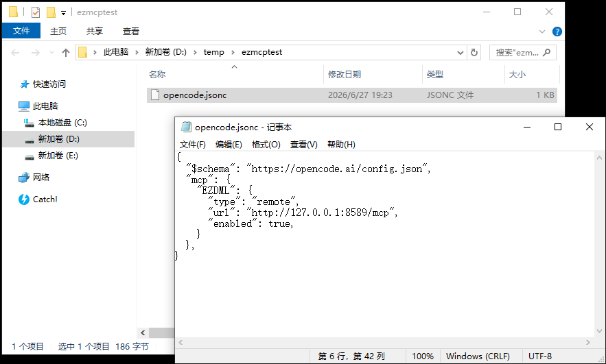Click the folder icon in Explorer title bar

pyautogui.click(x=13, y=12)
